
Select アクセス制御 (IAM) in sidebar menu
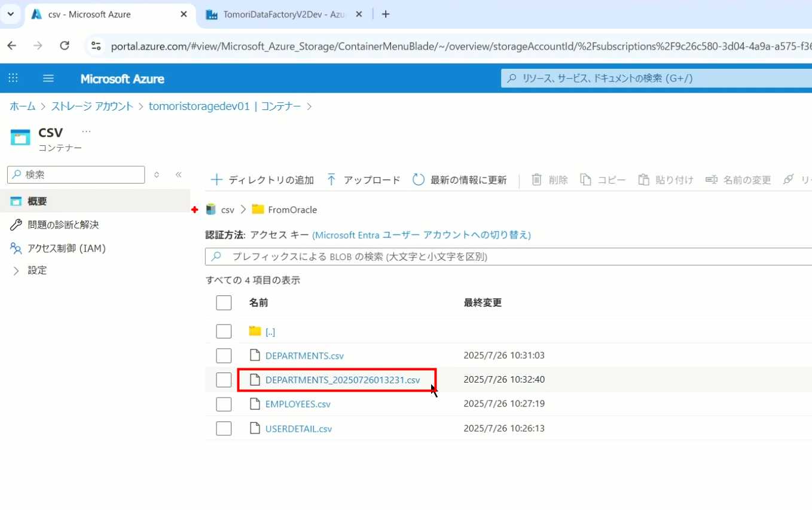click(x=66, y=248)
